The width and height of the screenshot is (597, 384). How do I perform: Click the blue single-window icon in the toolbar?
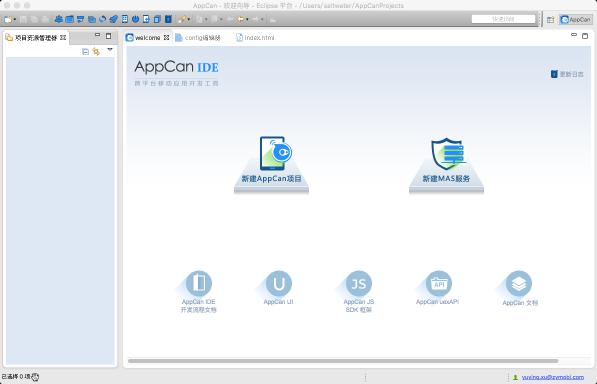pyautogui.click(x=69, y=19)
